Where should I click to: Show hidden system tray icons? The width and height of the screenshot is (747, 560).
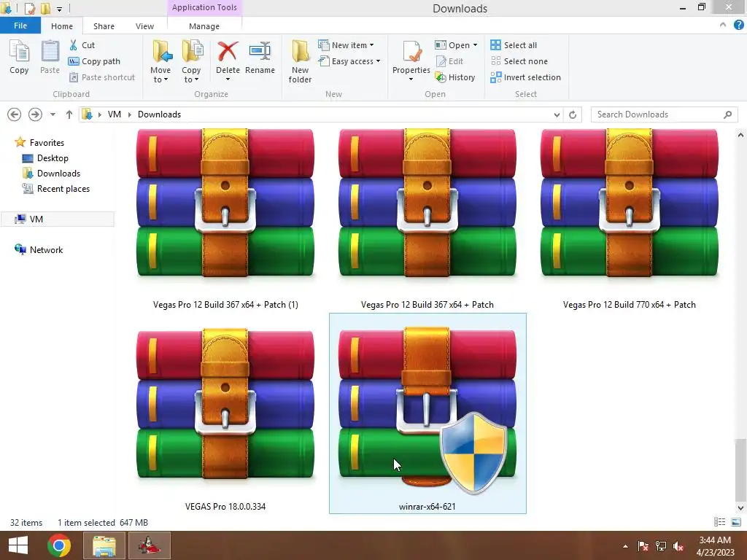click(625, 546)
